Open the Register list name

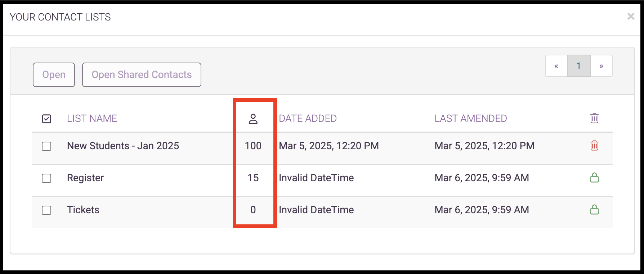[85, 178]
